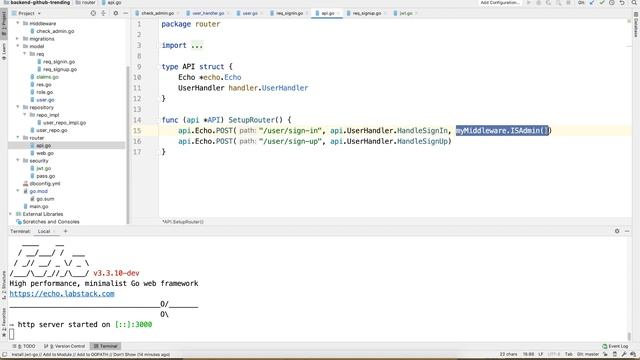640x360 pixels.
Task: Open the Learn tool window on left edge
Action: pyautogui.click(x=4, y=52)
